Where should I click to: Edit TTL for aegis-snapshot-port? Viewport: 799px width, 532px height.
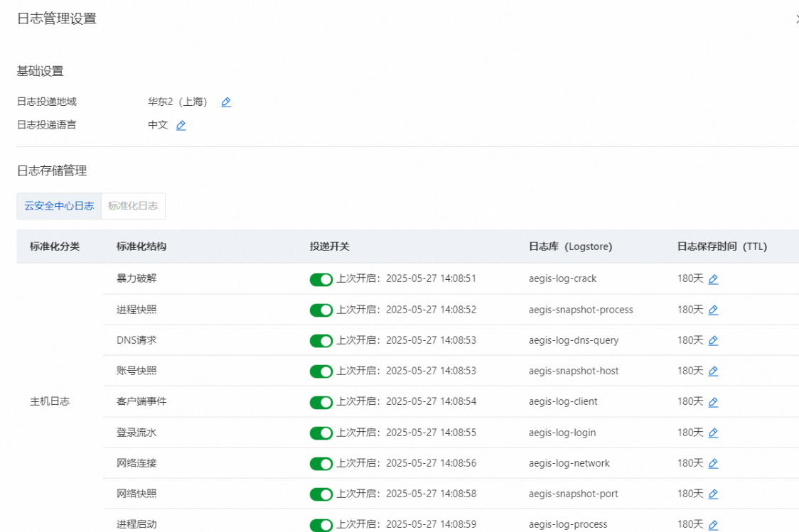pos(714,494)
